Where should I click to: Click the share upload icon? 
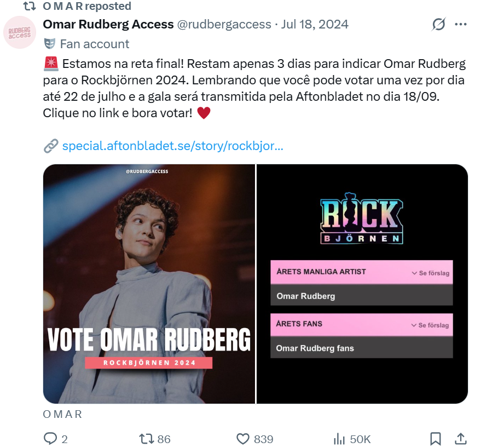tap(461, 439)
